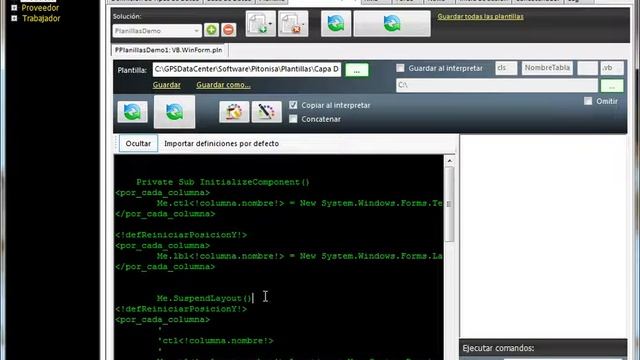
Task: Uncheck Copiar al interpretar
Action: [x=293, y=105]
